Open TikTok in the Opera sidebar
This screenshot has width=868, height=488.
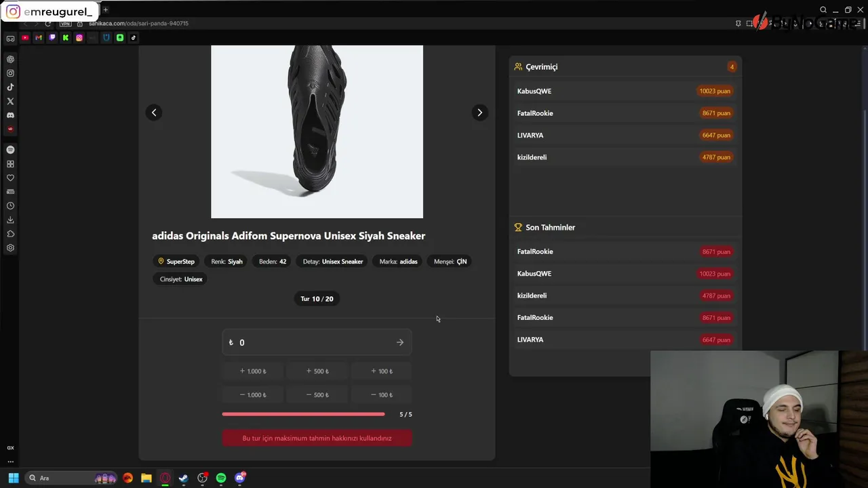pyautogui.click(x=10, y=87)
